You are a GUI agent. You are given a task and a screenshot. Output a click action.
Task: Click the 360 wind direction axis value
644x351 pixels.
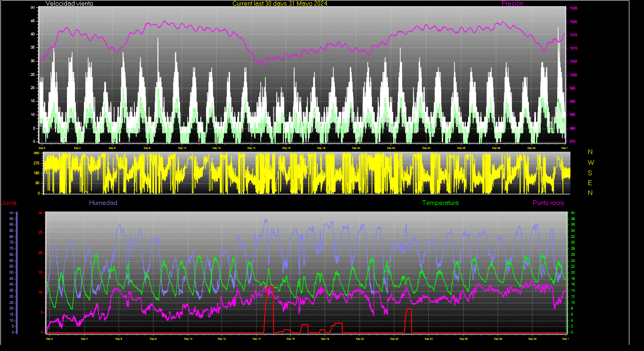[36, 153]
